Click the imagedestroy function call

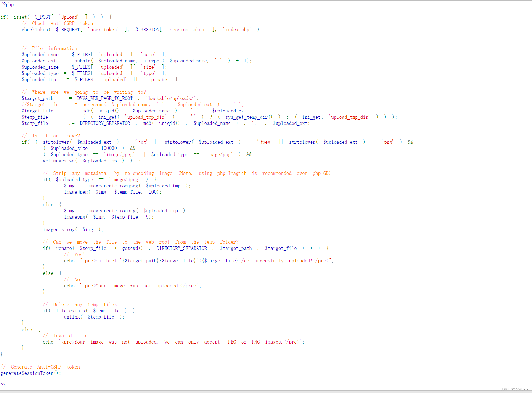click(59, 229)
